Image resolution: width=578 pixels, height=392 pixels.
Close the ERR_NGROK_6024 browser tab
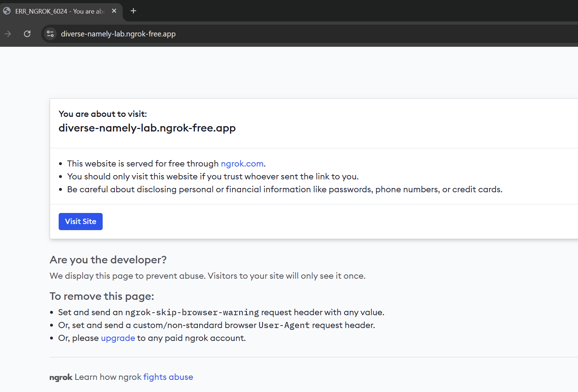point(114,11)
